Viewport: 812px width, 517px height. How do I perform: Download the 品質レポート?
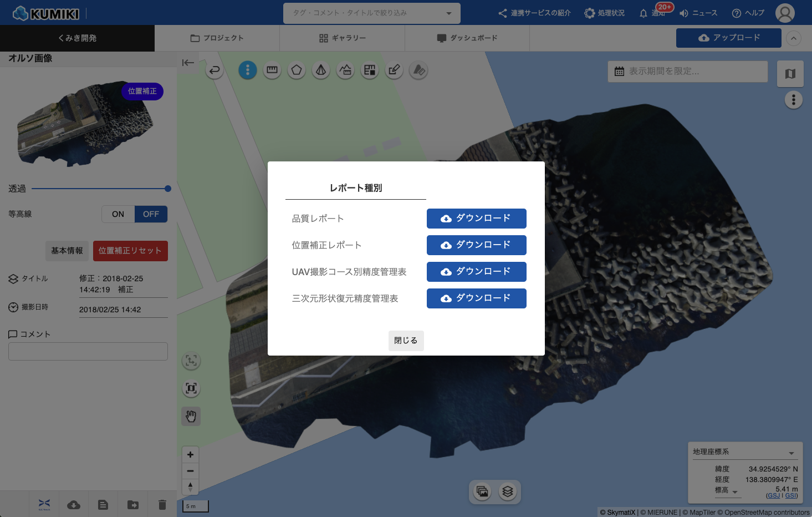click(476, 219)
